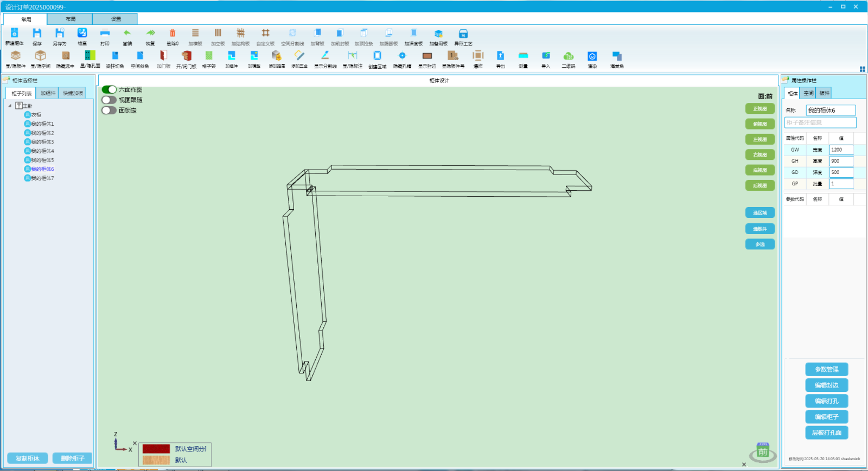Enable the 视图跟随 toggle
The height and width of the screenshot is (471, 868).
(x=109, y=100)
